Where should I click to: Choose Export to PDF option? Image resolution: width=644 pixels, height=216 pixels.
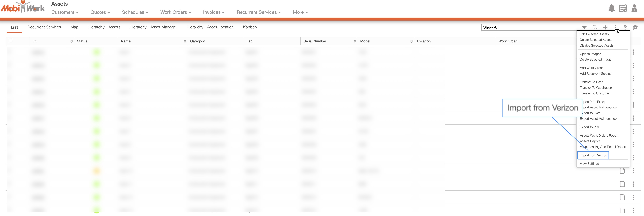tap(589, 127)
